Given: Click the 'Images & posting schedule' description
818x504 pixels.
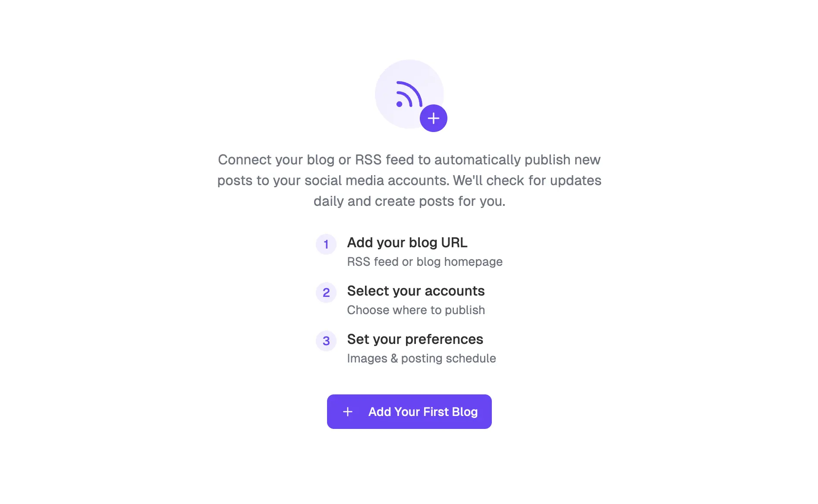Looking at the screenshot, I should tap(422, 358).
